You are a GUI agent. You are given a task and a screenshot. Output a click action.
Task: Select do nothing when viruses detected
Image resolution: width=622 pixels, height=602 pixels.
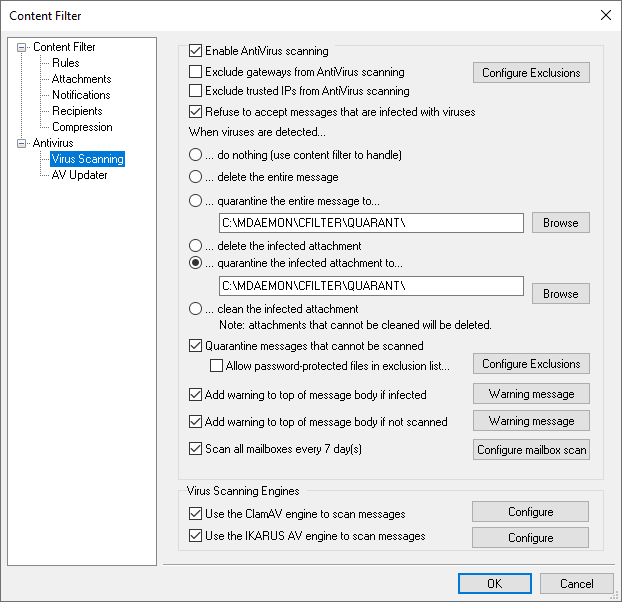[x=196, y=155]
